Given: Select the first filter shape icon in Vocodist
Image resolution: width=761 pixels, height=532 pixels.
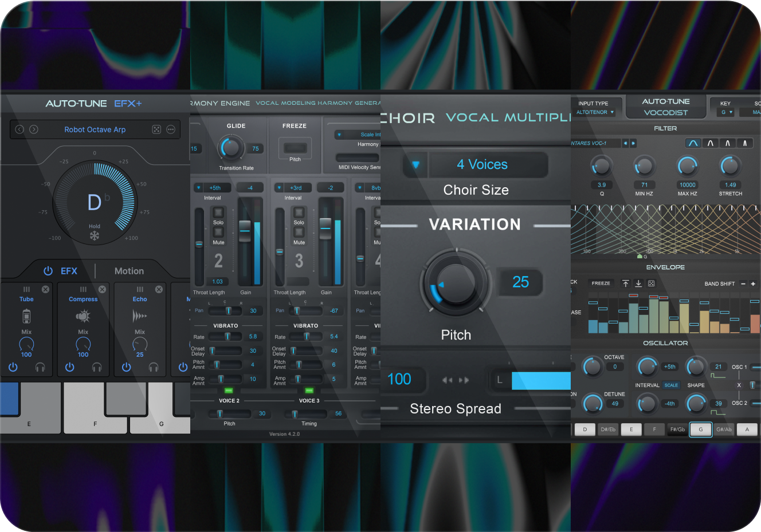Looking at the screenshot, I should 693,143.
